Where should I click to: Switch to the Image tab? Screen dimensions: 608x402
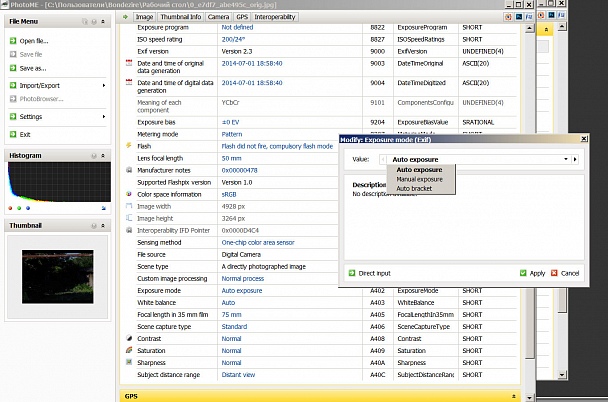click(x=144, y=17)
